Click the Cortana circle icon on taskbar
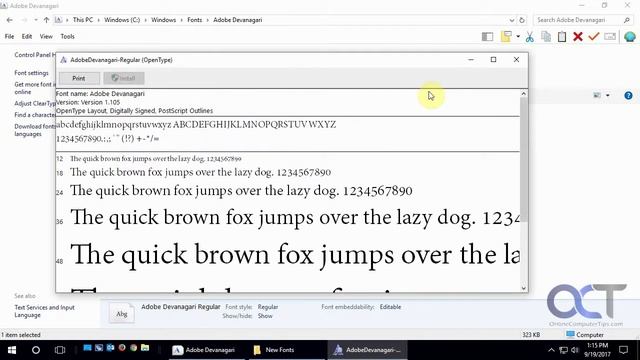The width and height of the screenshot is (640, 360). click(x=36, y=350)
